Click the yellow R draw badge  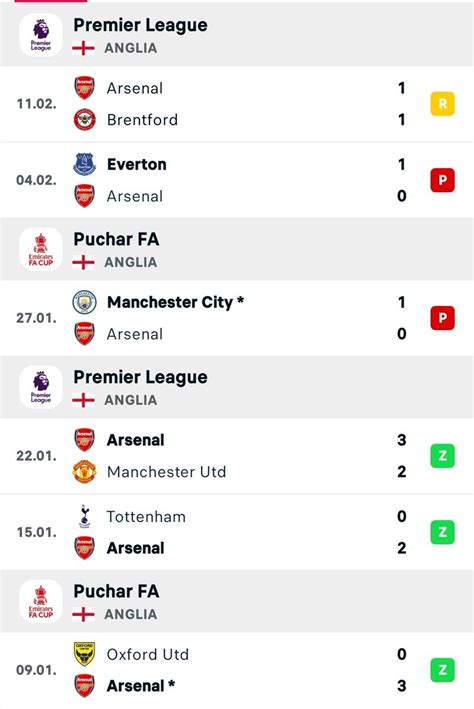(x=442, y=104)
